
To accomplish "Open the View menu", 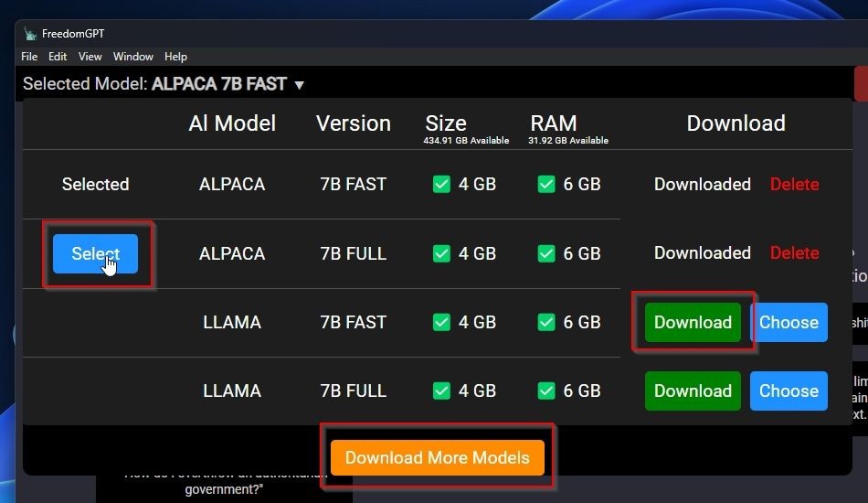I will point(90,57).
